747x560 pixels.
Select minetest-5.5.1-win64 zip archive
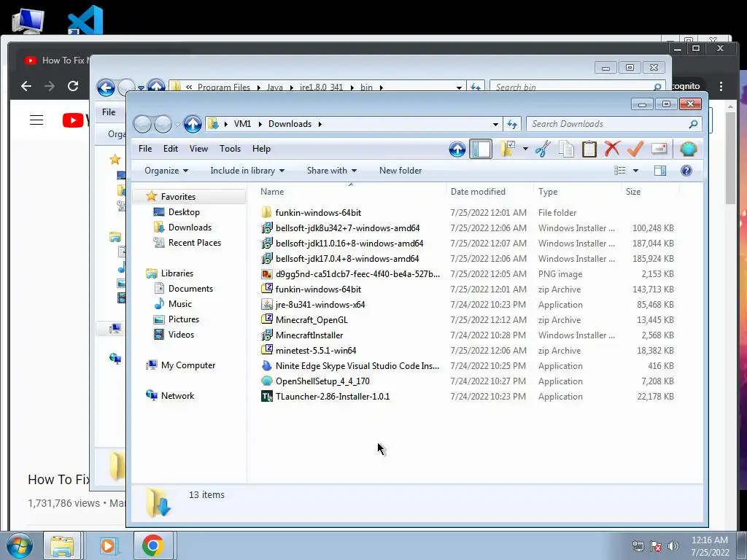(x=315, y=351)
